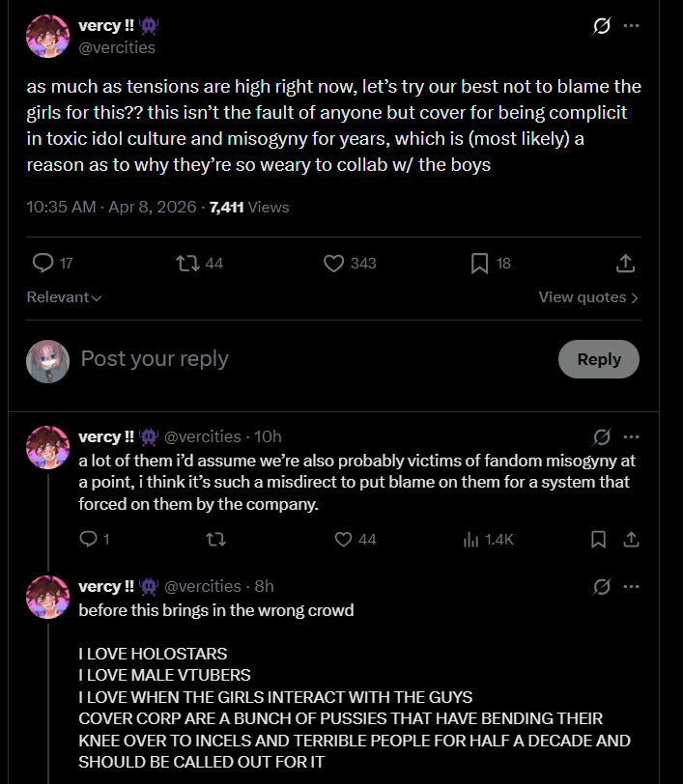Open more options on the 8h reply

(x=631, y=586)
